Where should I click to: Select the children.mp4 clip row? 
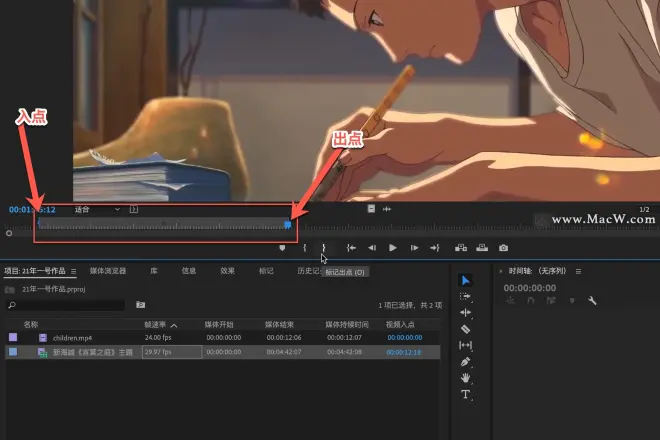pyautogui.click(x=223, y=338)
